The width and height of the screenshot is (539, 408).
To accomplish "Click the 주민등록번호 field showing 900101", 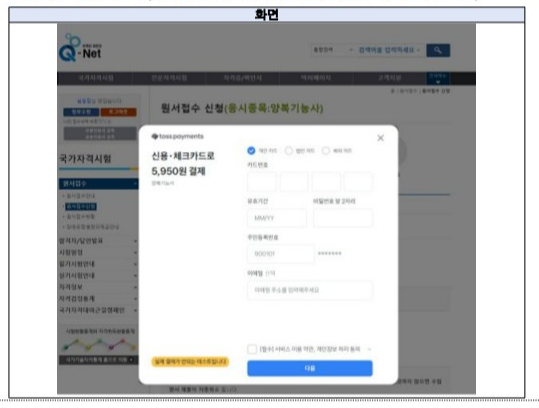I will pyautogui.click(x=280, y=254).
